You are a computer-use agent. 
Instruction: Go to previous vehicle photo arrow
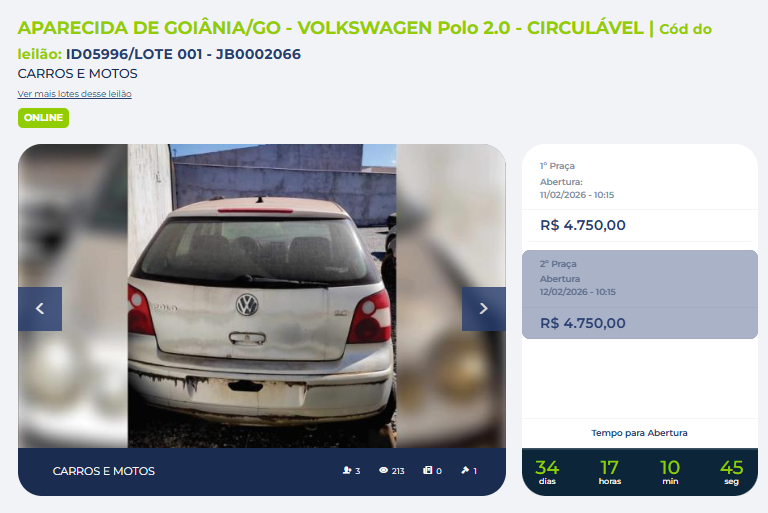[x=40, y=309]
